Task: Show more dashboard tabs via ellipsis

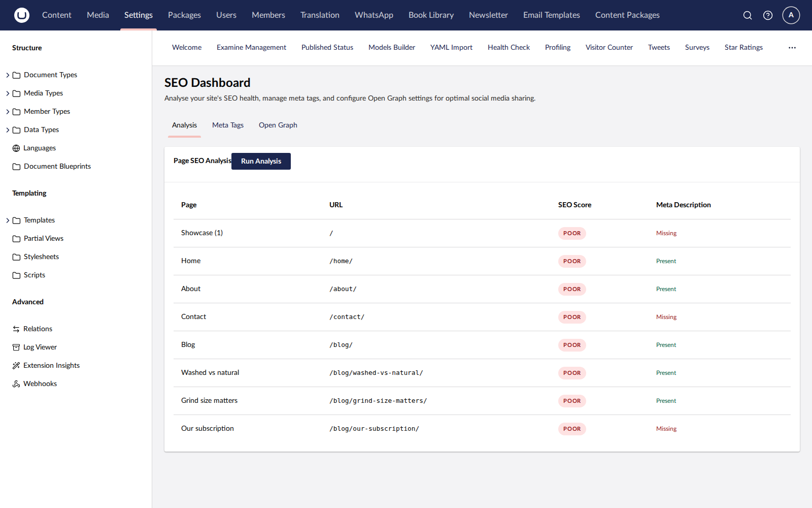Action: coord(792,48)
